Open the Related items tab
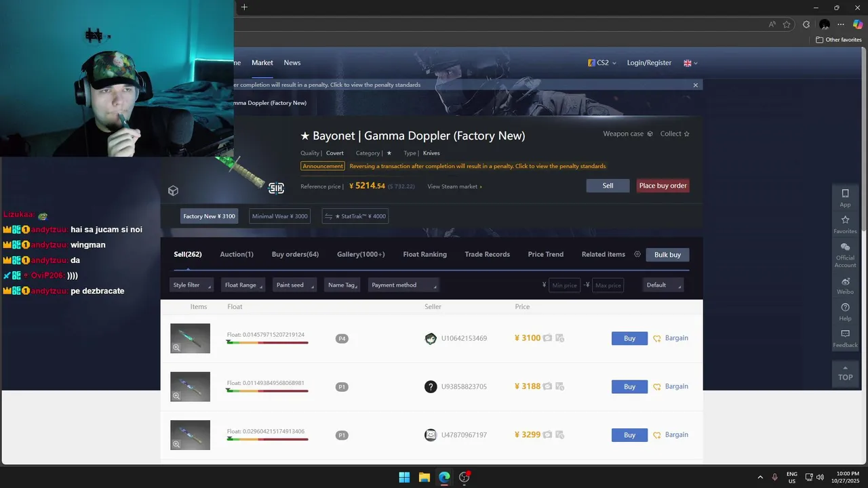The width and height of the screenshot is (868, 488). [604, 254]
